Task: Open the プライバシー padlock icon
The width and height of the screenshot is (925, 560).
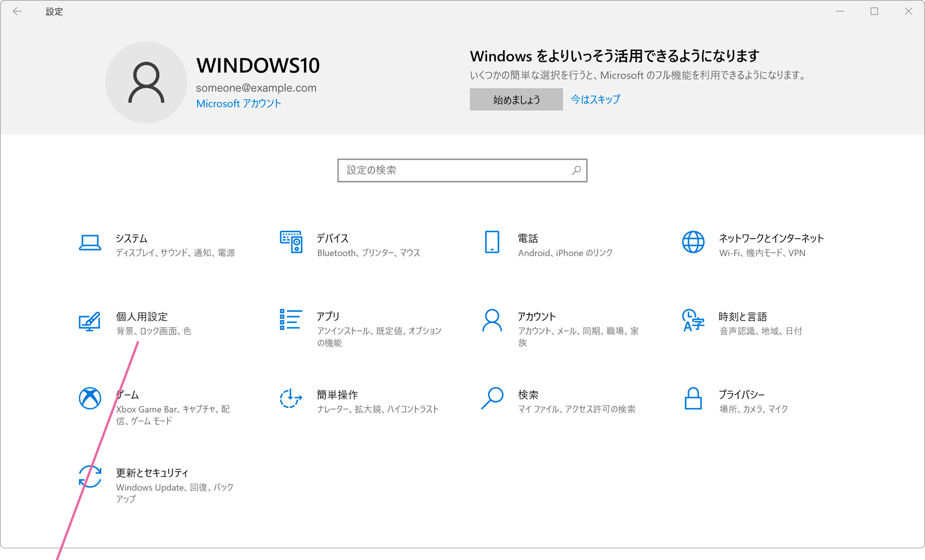Action: pyautogui.click(x=693, y=398)
